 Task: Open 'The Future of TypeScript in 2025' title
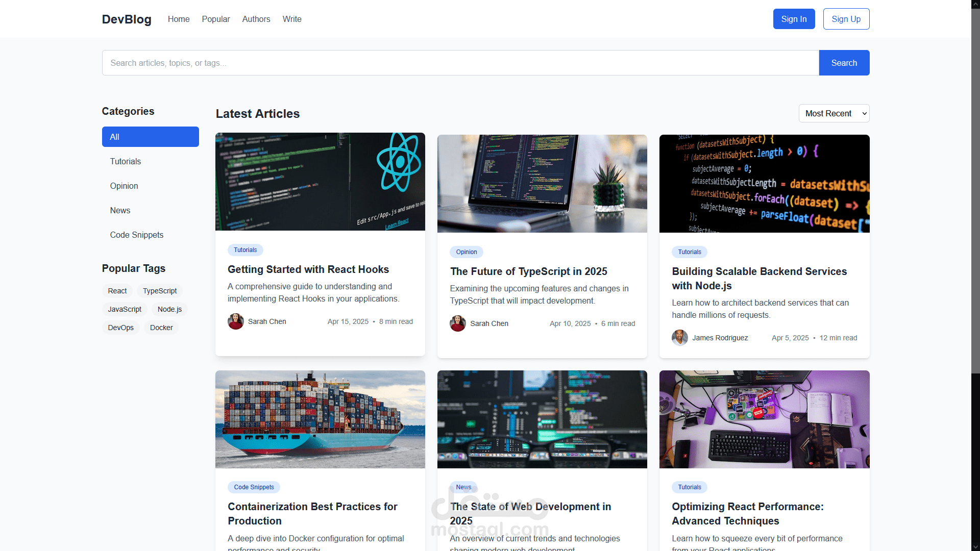528,271
